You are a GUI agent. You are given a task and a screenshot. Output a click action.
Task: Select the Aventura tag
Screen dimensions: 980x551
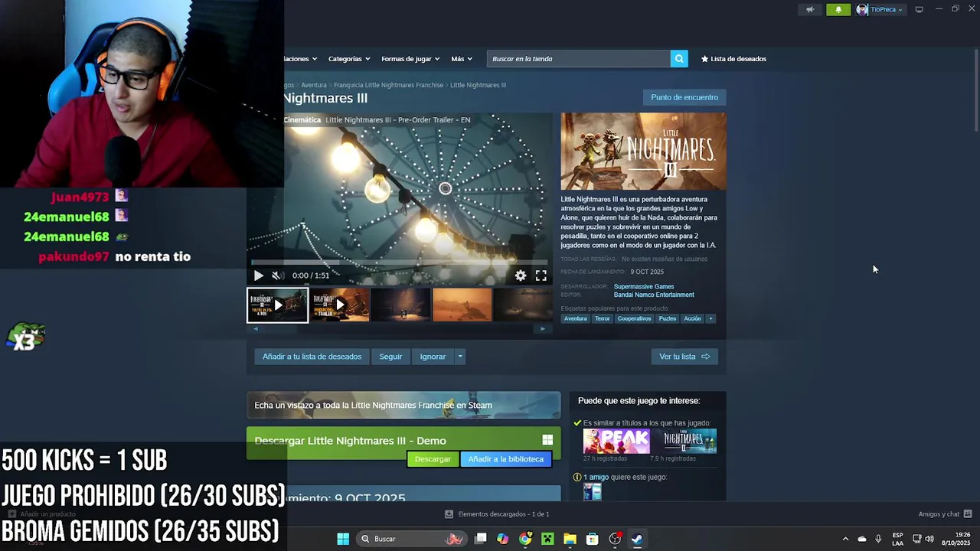tap(575, 318)
